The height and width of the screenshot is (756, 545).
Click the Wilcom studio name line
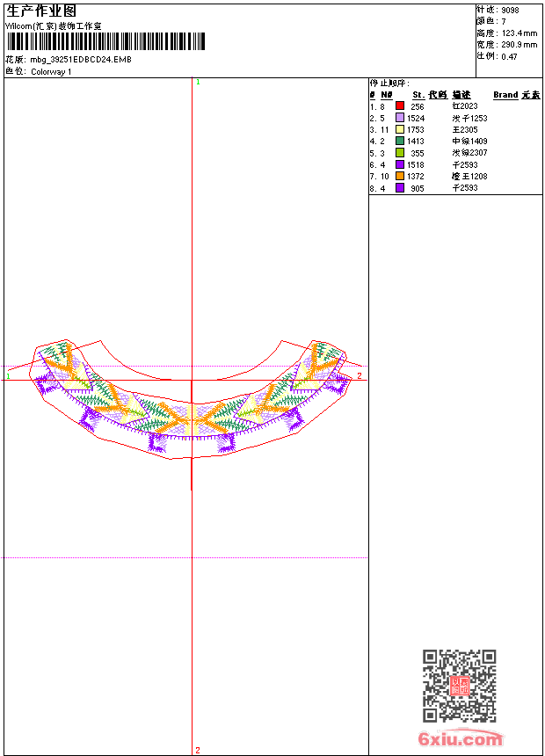click(53, 26)
